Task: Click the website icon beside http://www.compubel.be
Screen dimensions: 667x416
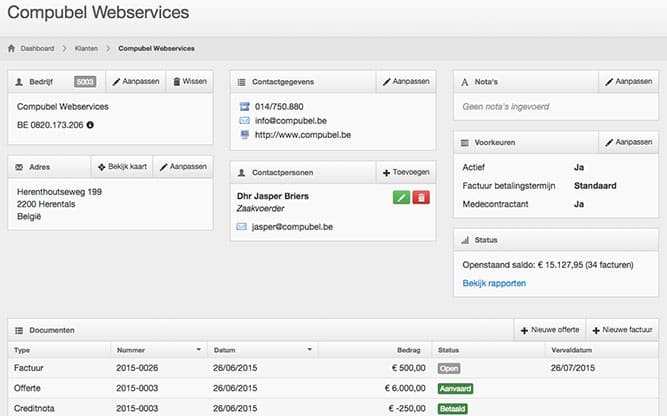Action: pos(243,135)
